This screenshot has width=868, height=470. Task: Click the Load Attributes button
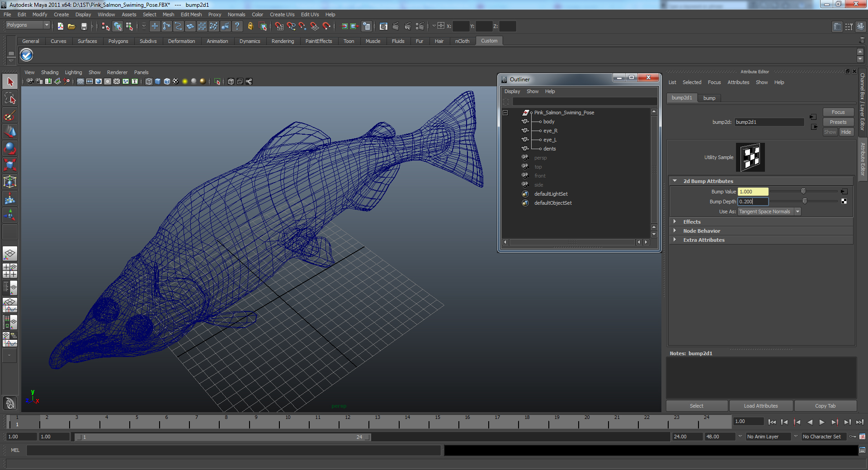(x=761, y=406)
